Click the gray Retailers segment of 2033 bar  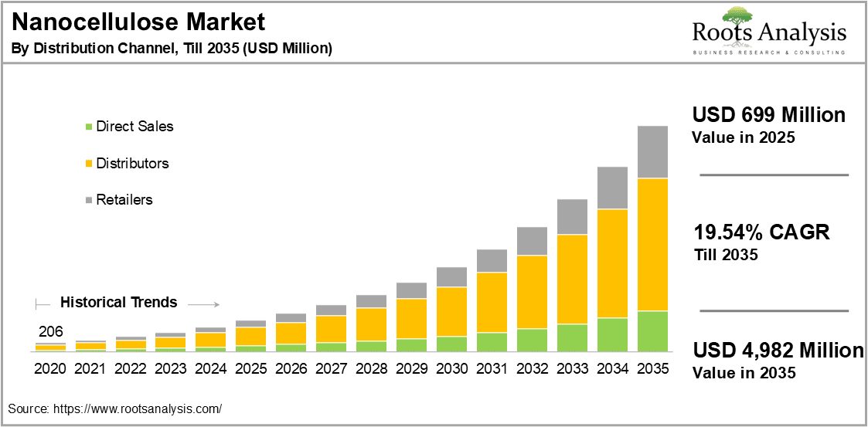pos(572,217)
